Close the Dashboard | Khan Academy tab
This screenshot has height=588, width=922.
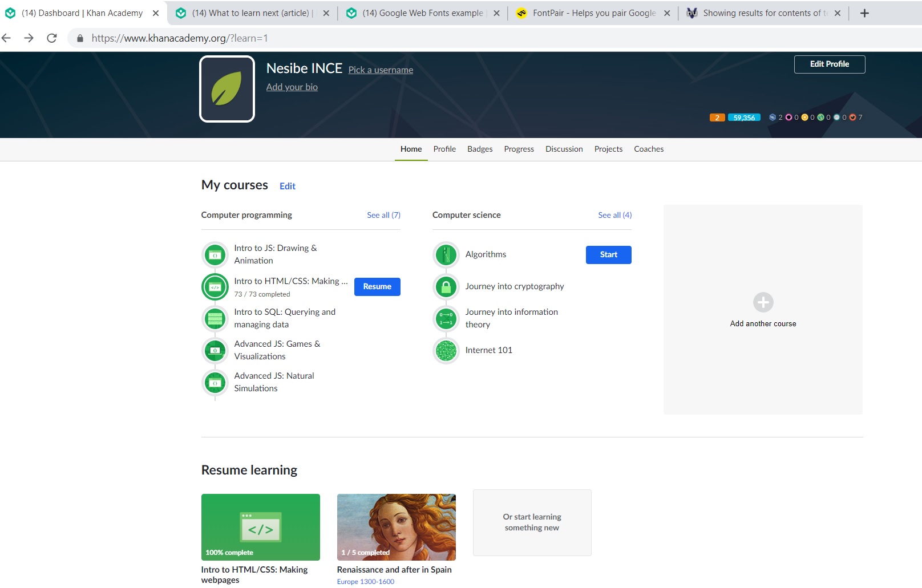coord(156,13)
